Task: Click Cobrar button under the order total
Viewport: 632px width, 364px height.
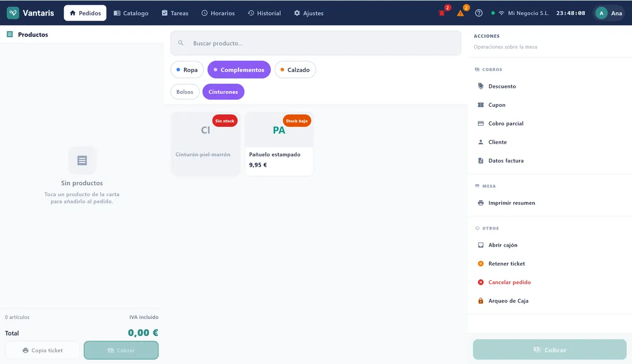Action: [121, 350]
